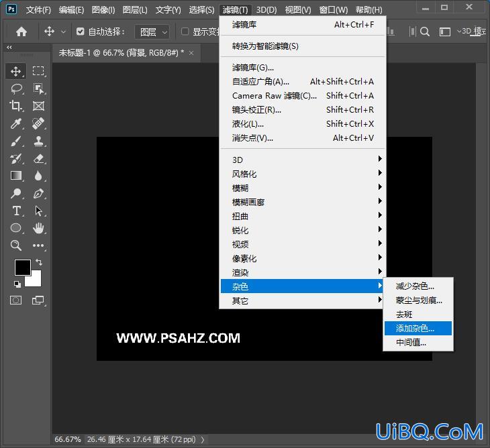Viewport: 490px width, 448px height.
Task: Select the Eyedropper tool
Action: [15, 123]
